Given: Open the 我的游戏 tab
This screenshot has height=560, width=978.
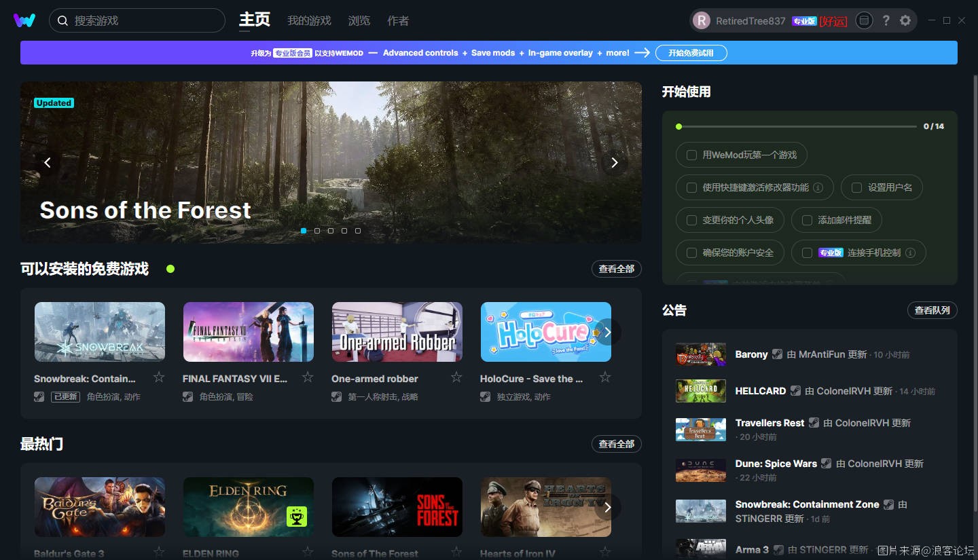Looking at the screenshot, I should coord(309,21).
